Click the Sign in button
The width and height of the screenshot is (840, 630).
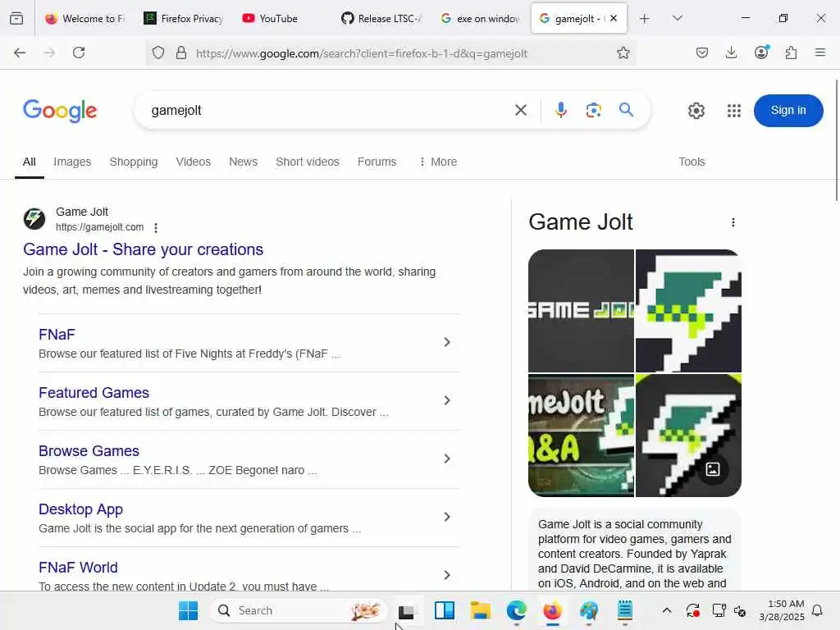click(788, 111)
